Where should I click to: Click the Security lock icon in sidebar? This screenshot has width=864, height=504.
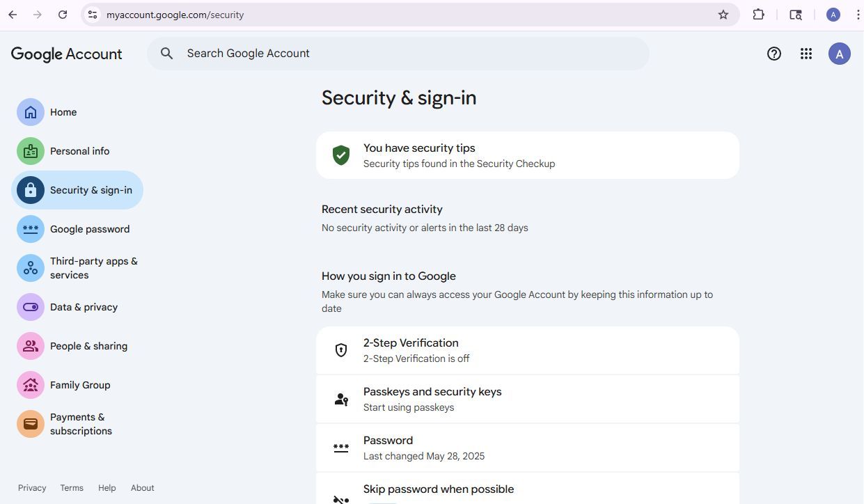(31, 190)
